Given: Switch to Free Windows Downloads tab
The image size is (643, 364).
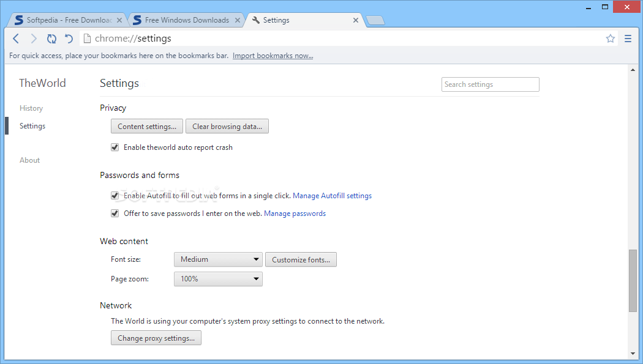Looking at the screenshot, I should (187, 20).
